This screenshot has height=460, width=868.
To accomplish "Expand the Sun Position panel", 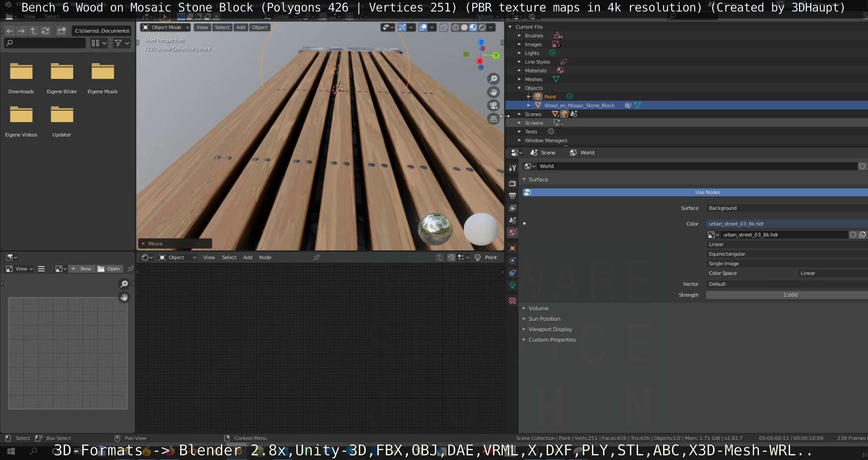I will pos(544,319).
